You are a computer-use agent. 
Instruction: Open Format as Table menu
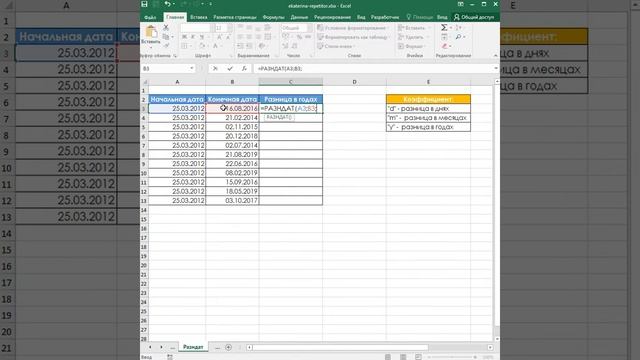(x=353, y=37)
